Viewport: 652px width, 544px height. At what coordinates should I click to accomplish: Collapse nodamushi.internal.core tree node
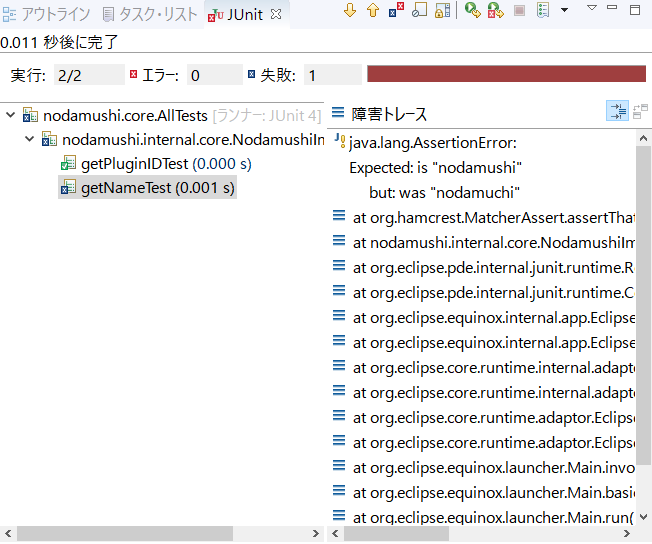coord(29,139)
